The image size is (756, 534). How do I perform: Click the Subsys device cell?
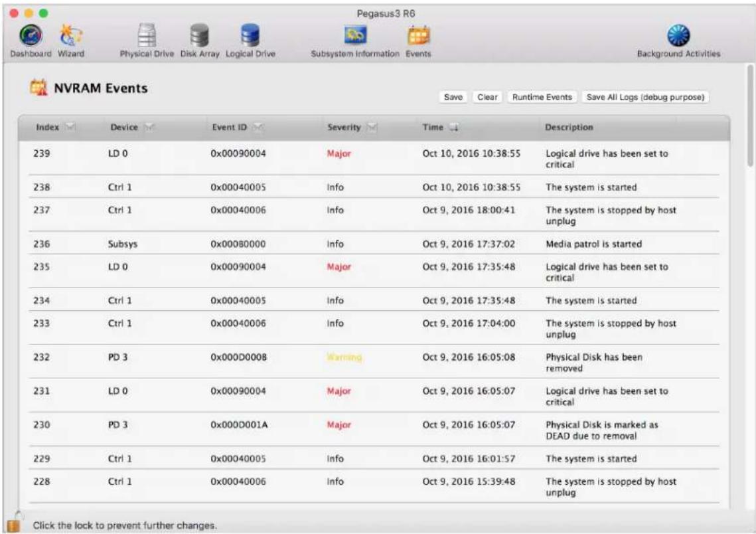(x=123, y=244)
